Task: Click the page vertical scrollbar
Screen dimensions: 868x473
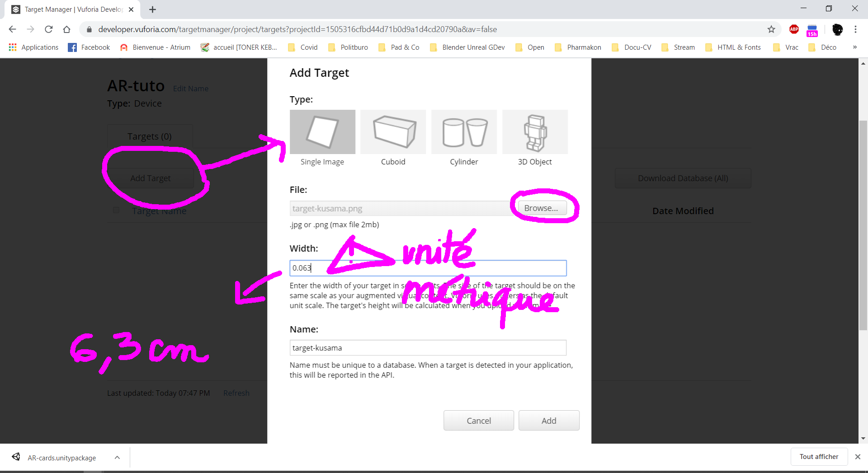Action: pyautogui.click(x=863, y=226)
